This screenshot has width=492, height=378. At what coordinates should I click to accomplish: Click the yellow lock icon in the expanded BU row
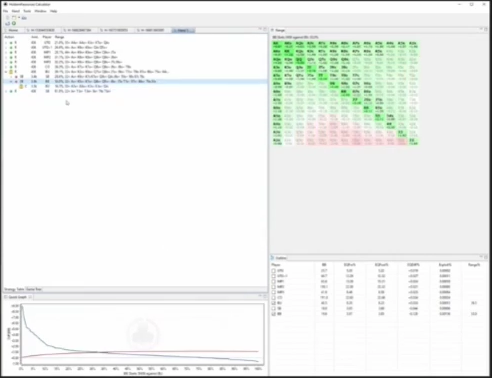pyautogui.click(x=11, y=72)
